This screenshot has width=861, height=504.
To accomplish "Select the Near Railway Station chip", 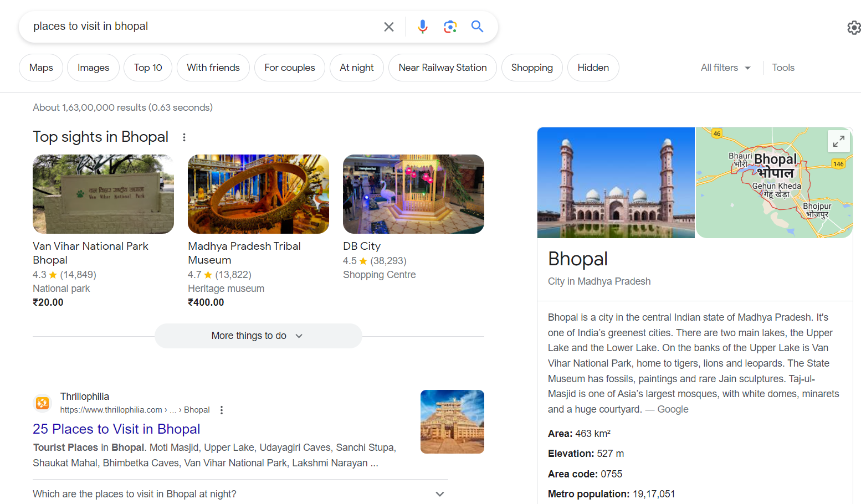I will coord(443,68).
